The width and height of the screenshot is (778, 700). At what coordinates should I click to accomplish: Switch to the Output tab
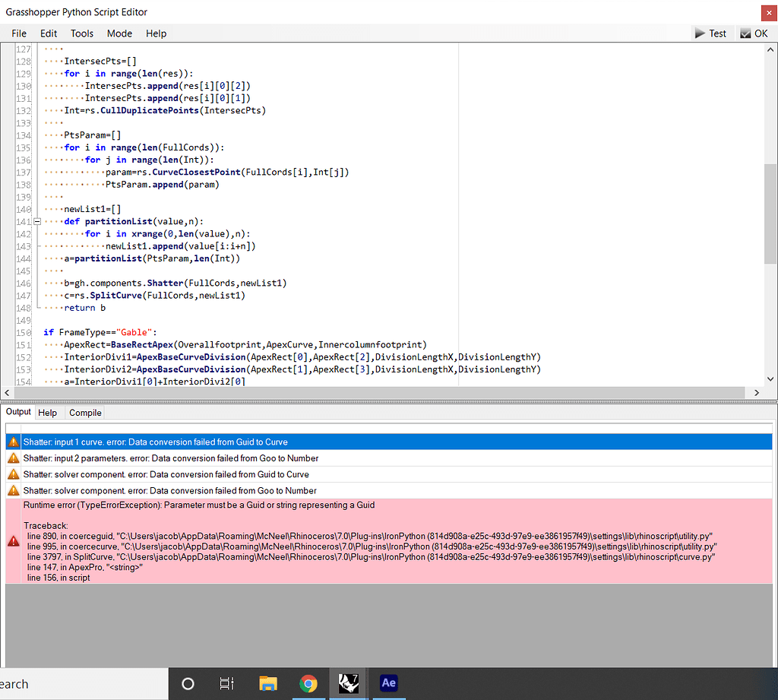coord(18,412)
